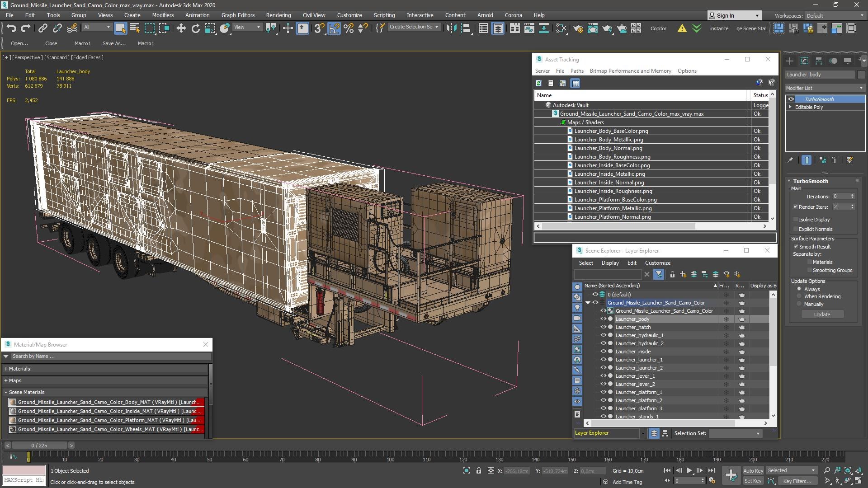Click the Update button in TurboSmooth
The height and width of the screenshot is (488, 868).
click(x=822, y=314)
